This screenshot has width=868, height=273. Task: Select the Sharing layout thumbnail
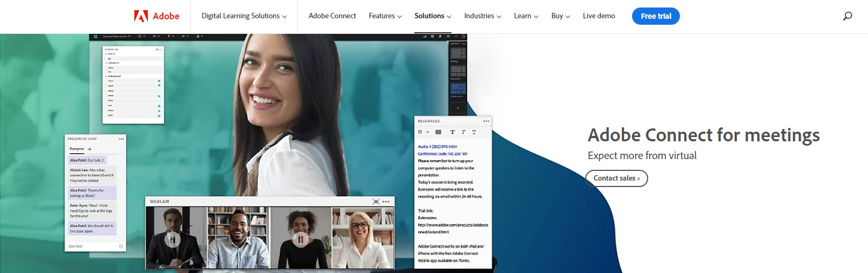click(458, 53)
